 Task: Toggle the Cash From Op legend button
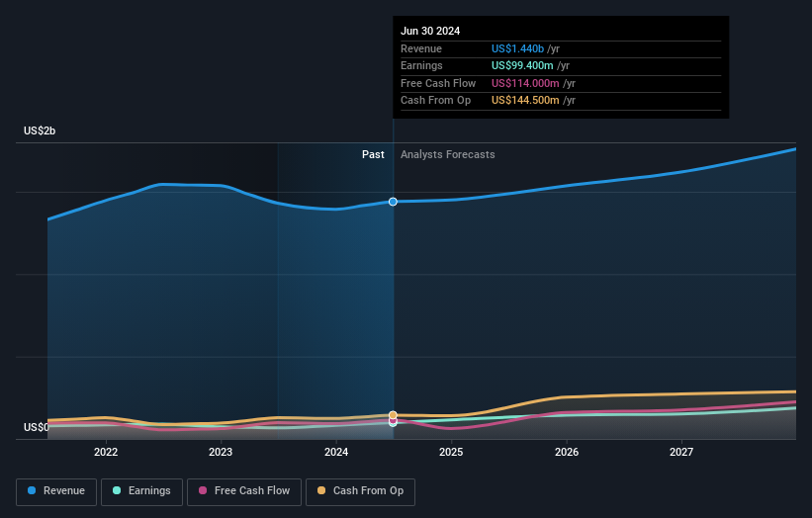click(360, 491)
